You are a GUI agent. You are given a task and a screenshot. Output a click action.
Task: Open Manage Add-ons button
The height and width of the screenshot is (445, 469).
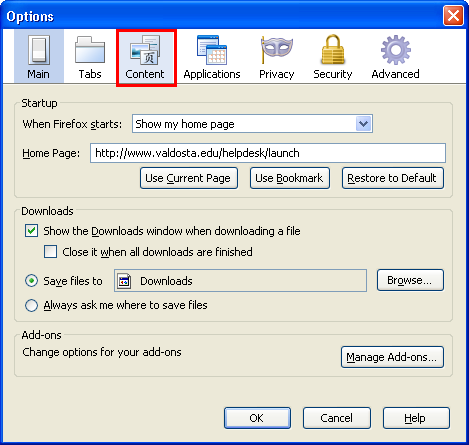click(x=392, y=357)
